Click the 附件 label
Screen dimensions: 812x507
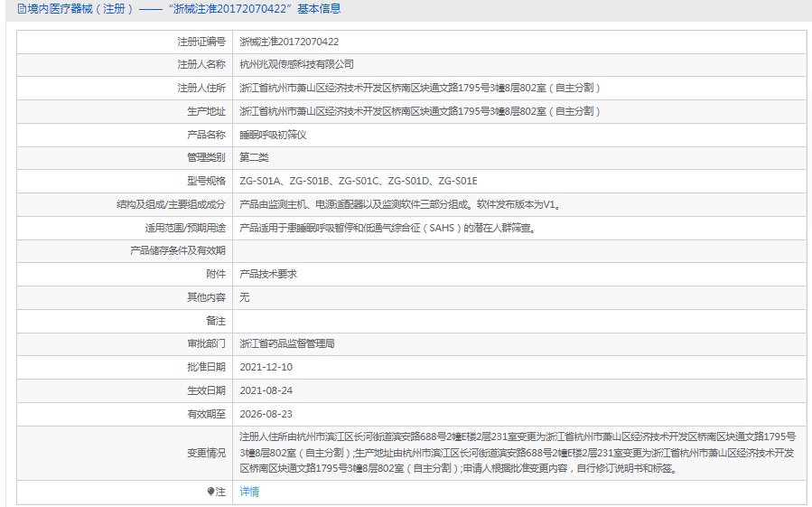(216, 274)
